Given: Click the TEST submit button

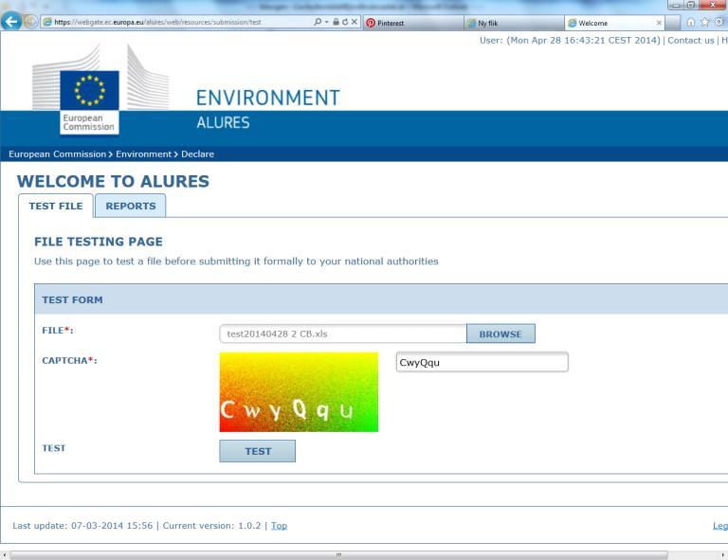Looking at the screenshot, I should (x=257, y=451).
